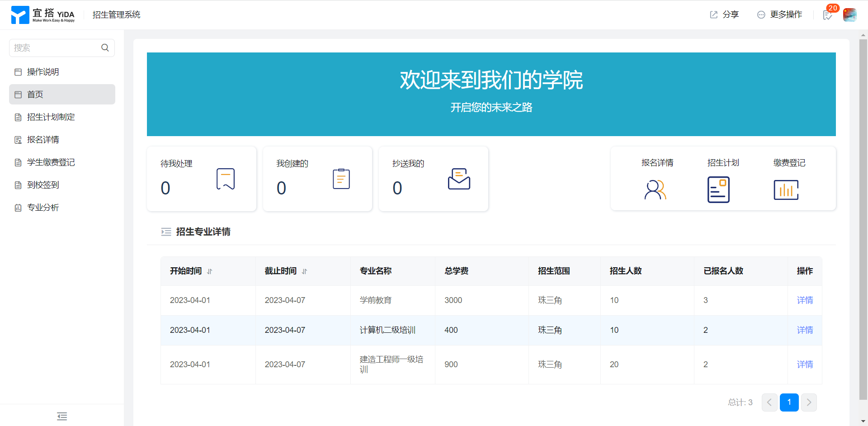
Task: Select page 1 in pagination
Action: click(x=789, y=402)
